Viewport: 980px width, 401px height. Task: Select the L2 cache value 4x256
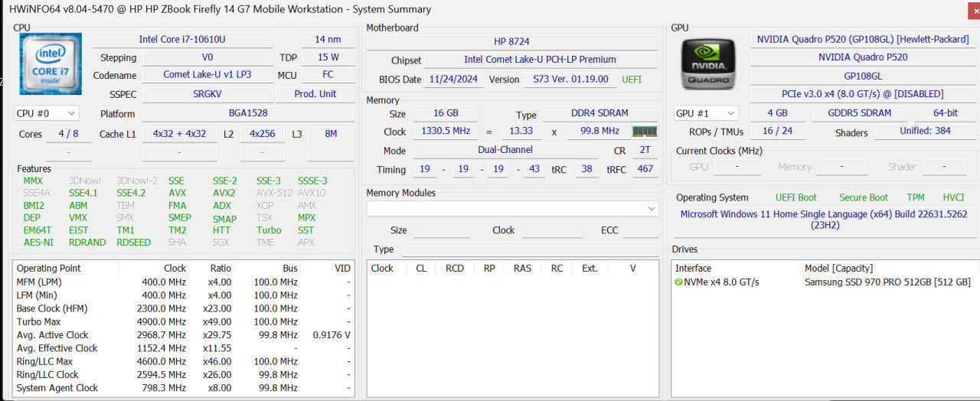pos(262,134)
